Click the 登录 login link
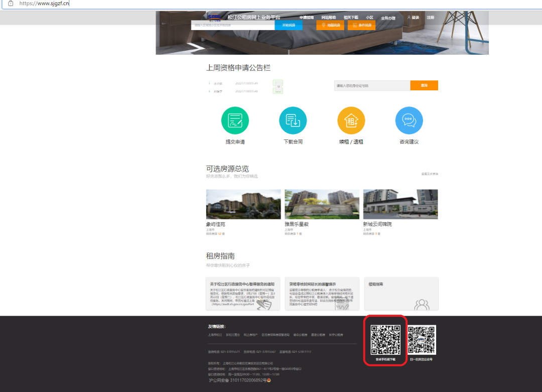 (x=414, y=18)
